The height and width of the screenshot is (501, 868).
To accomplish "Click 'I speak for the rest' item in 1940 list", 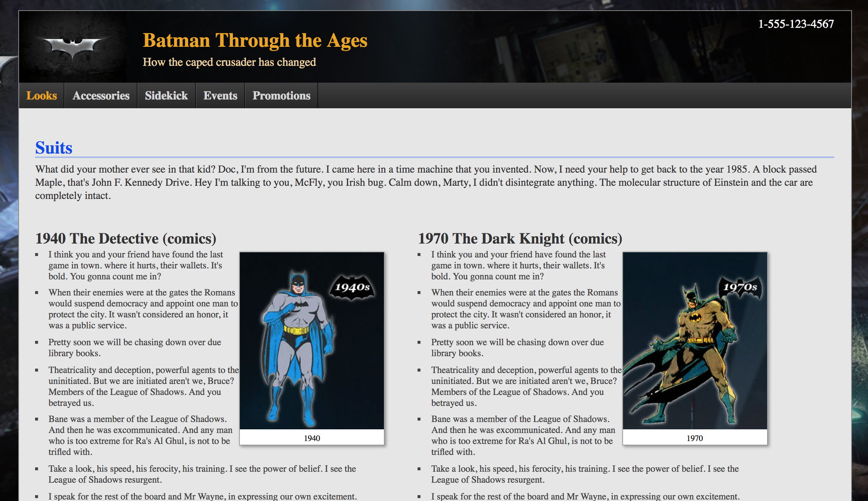I will (203, 496).
